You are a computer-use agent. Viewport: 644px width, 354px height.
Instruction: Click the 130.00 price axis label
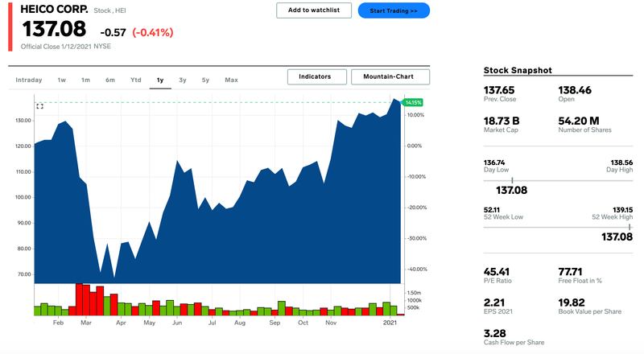pos(23,121)
